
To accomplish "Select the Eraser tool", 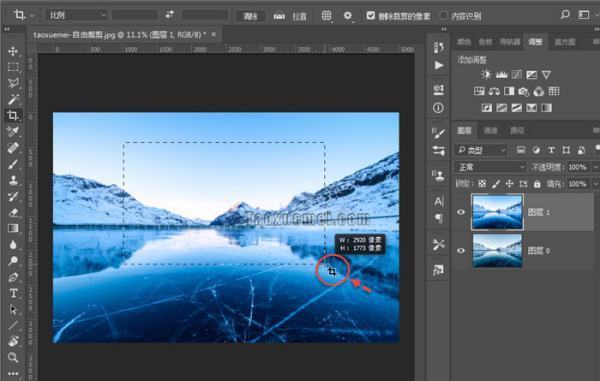I will tap(13, 212).
